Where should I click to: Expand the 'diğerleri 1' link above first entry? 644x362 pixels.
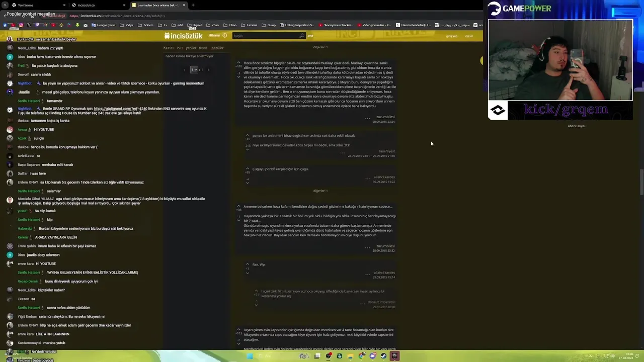320,47
